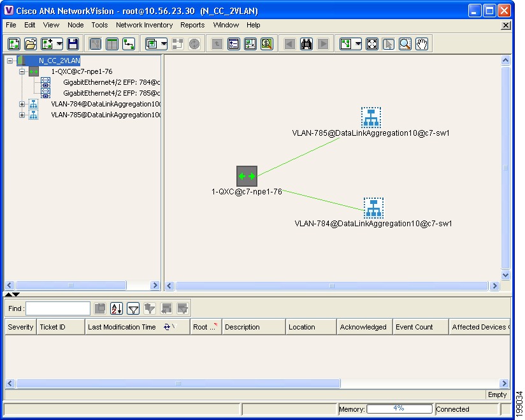Image resolution: width=525 pixels, height=420 pixels.
Task: Open the File menu
Action: [x=11, y=25]
